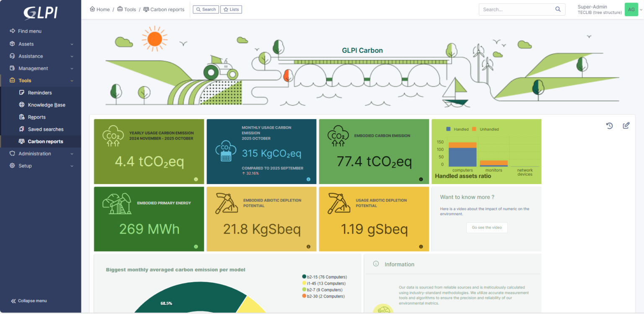The height and width of the screenshot is (314, 644).
Task: Click the GLPI logo
Action: tap(41, 13)
